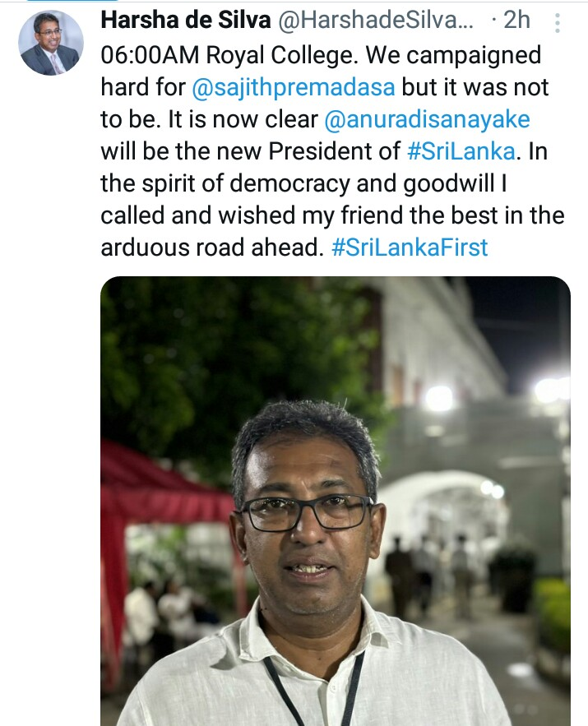Open the @sajithpremadasa mention
Screen dimensions: 588x726
pos(294,87)
